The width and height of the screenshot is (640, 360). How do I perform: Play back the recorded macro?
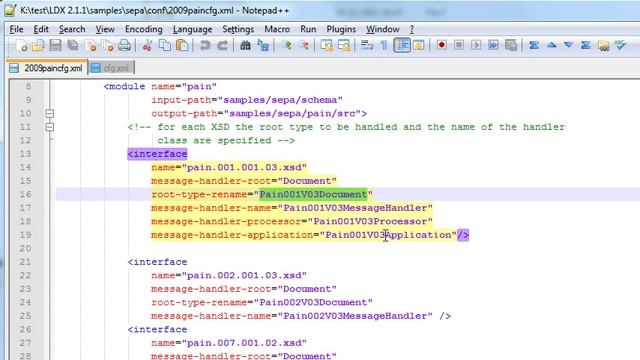476,45
